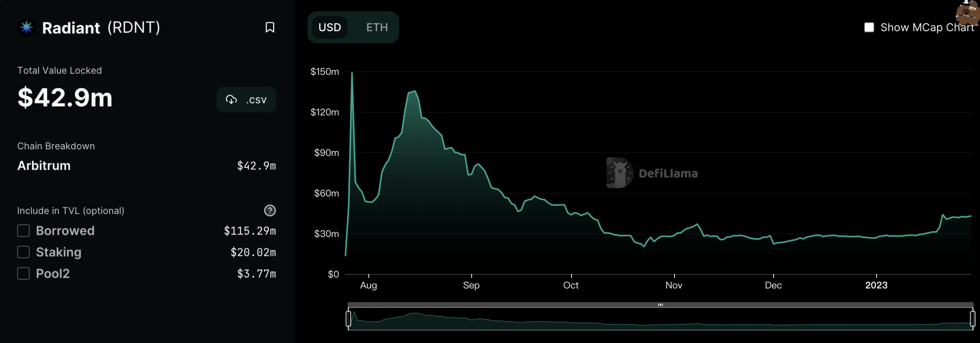Screen dimensions: 980x343
Task: Click the $60m y-axis label
Action: click(326, 193)
